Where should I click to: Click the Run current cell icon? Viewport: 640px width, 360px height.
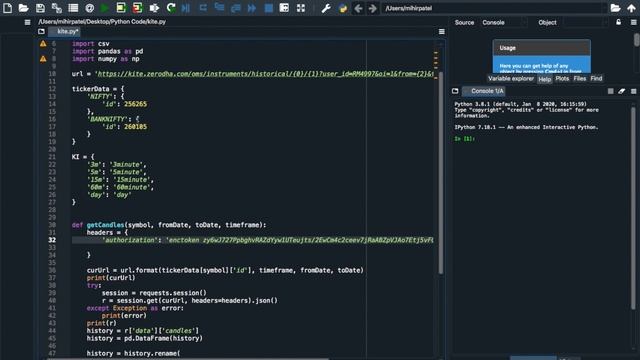pos(121,8)
